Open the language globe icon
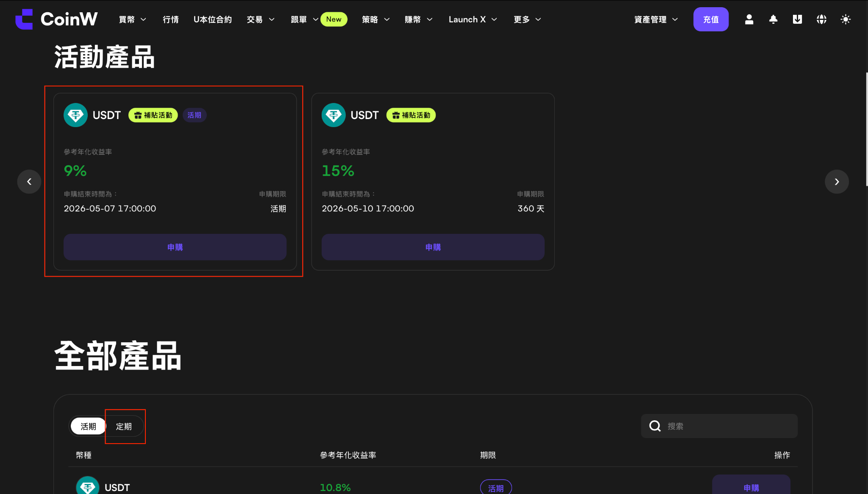 tap(821, 19)
